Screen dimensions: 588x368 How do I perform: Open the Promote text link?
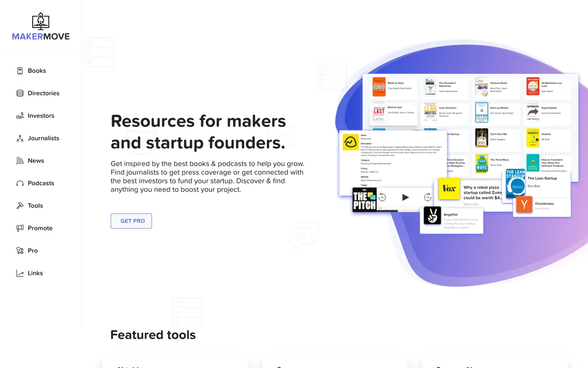40,228
